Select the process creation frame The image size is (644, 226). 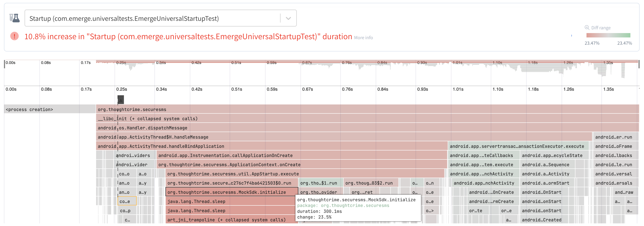coord(50,109)
